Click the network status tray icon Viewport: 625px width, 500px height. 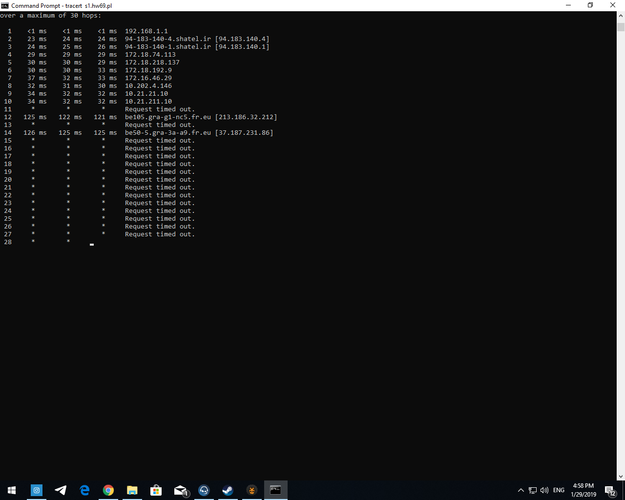(533, 490)
